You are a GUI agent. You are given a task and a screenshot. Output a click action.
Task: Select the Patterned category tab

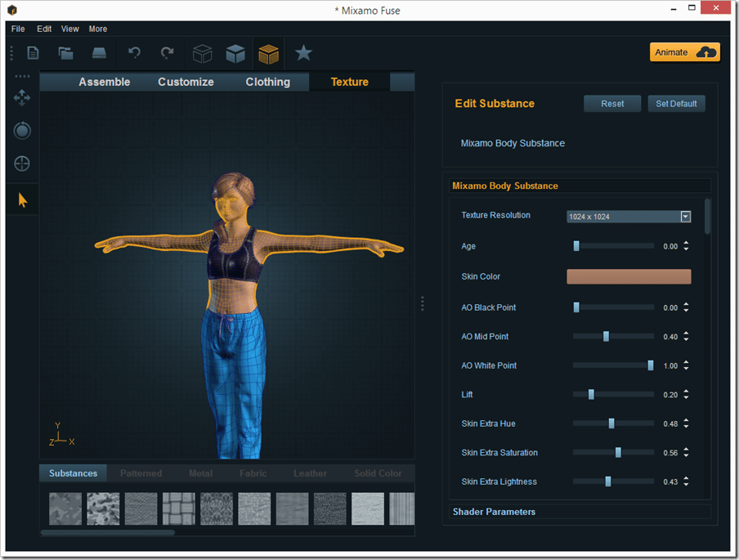pos(141,473)
